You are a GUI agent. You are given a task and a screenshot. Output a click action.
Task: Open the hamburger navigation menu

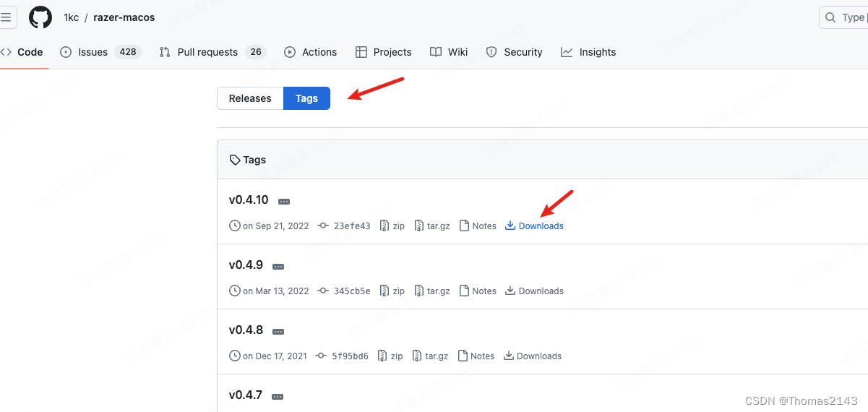point(6,17)
